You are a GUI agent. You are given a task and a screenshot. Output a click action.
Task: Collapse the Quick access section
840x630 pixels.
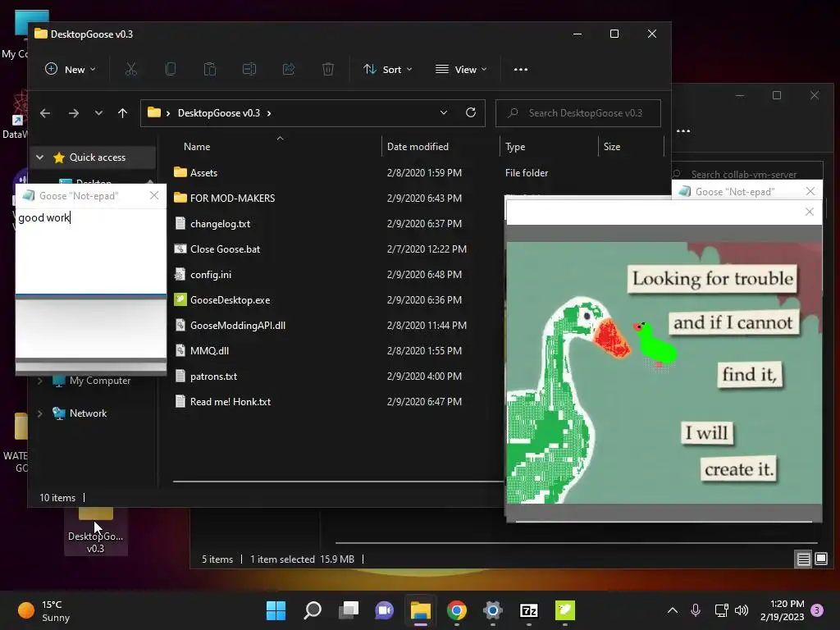(x=39, y=157)
